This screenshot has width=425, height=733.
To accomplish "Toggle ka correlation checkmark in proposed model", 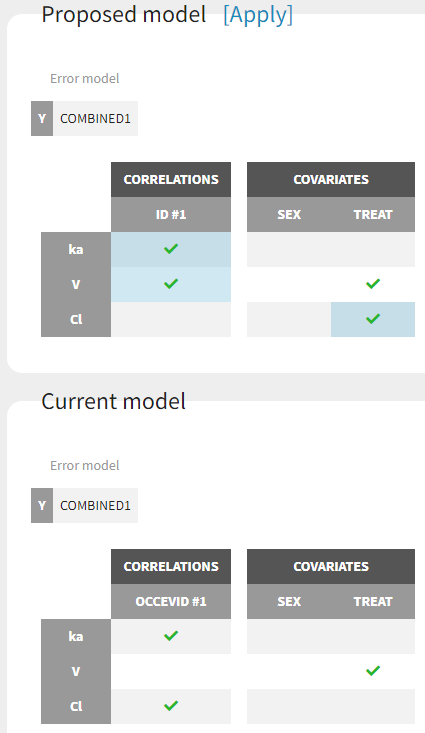I will point(171,249).
